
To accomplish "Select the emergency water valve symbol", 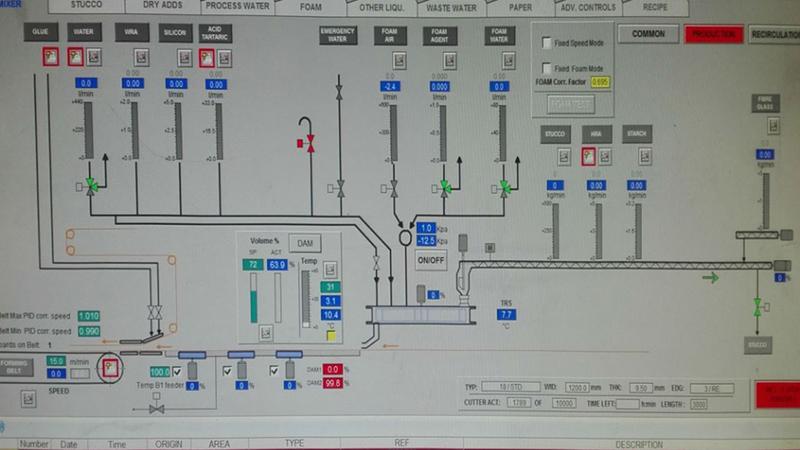I will (341, 188).
